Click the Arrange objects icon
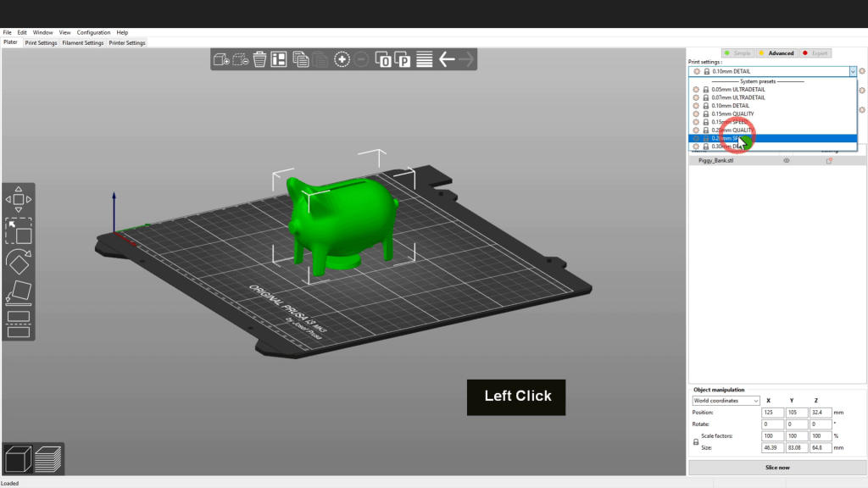 [279, 59]
